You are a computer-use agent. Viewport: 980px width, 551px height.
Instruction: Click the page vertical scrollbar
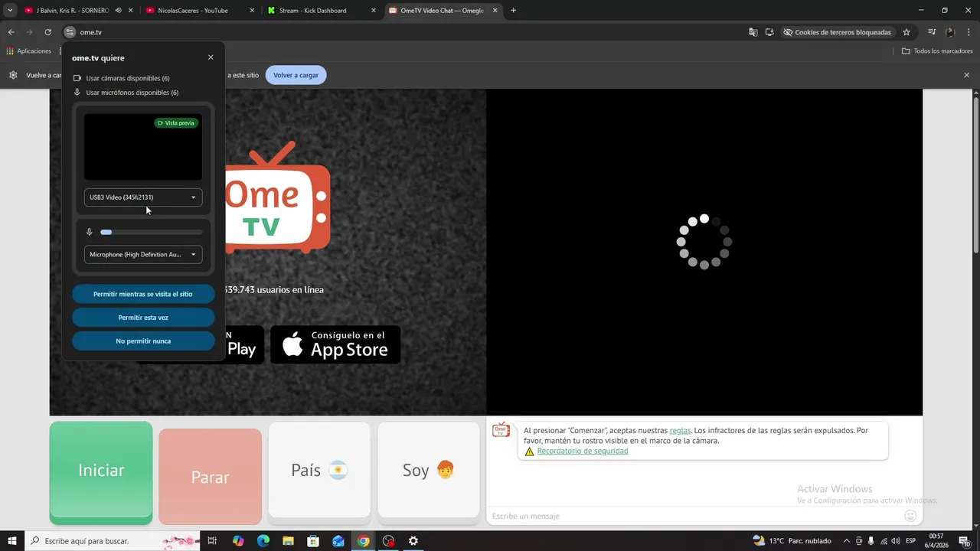click(975, 176)
